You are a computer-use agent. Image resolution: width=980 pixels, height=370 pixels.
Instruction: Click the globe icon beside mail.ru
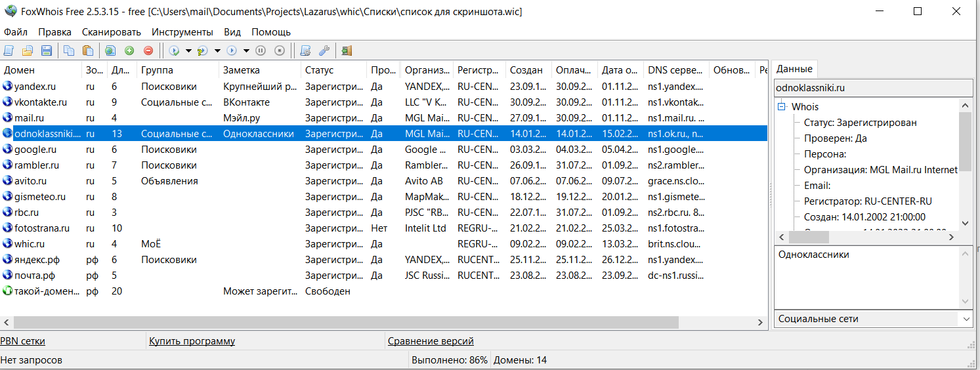coord(7,118)
